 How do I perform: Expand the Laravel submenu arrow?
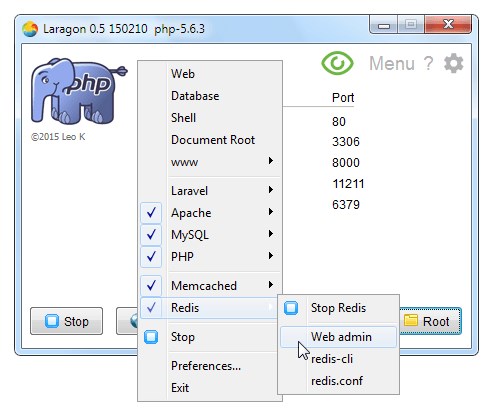(x=271, y=190)
